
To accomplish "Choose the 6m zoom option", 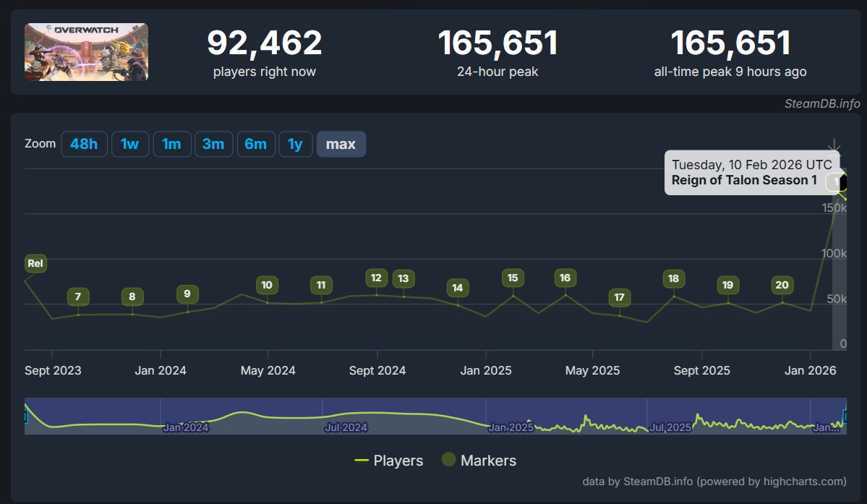I will pyautogui.click(x=255, y=144).
